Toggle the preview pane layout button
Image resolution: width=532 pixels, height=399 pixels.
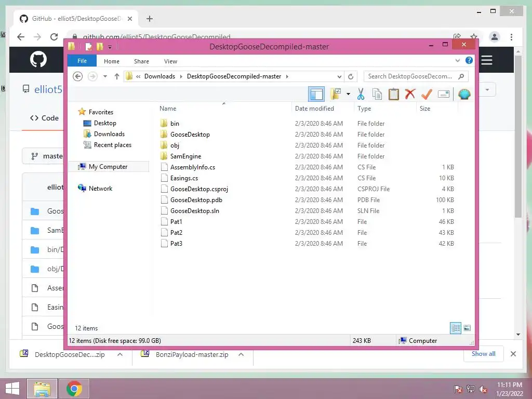pos(316,94)
